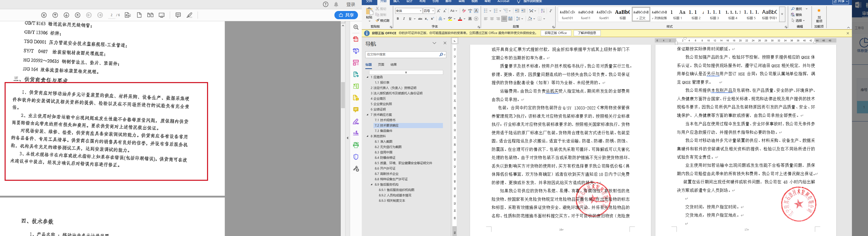This screenshot has width=868, height=236.
Task: Toggle Bold formatting in Word ribbon
Action: pos(397,19)
